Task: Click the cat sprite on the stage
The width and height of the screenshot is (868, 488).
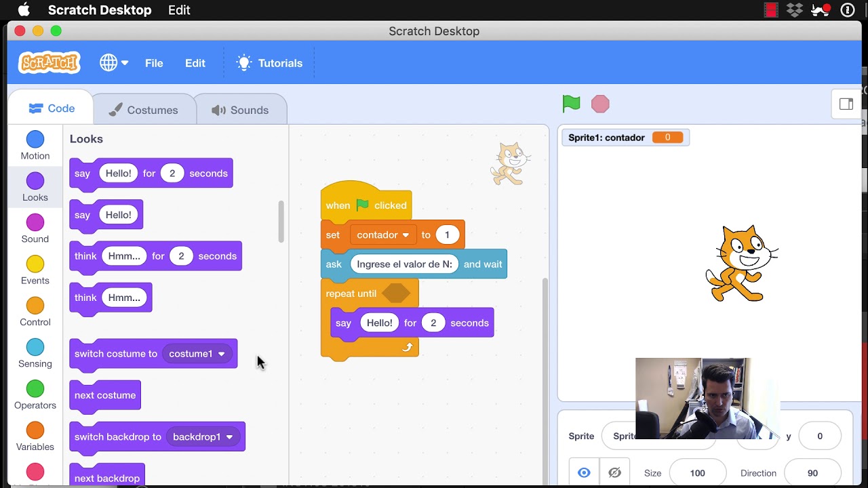Action: coord(741,264)
